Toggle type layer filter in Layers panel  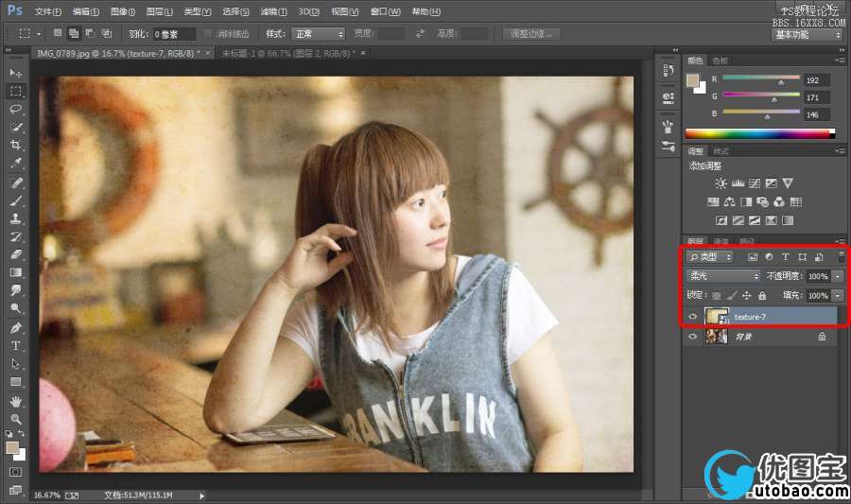tap(786, 257)
